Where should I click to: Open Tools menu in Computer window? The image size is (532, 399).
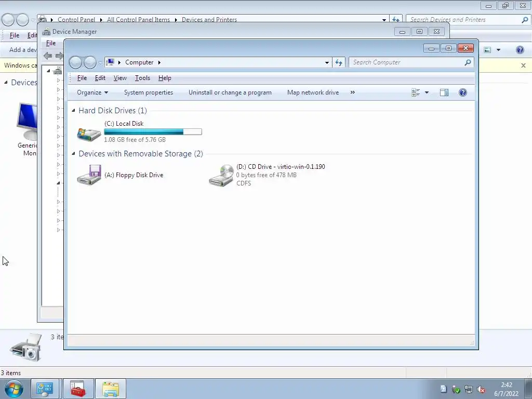click(142, 78)
